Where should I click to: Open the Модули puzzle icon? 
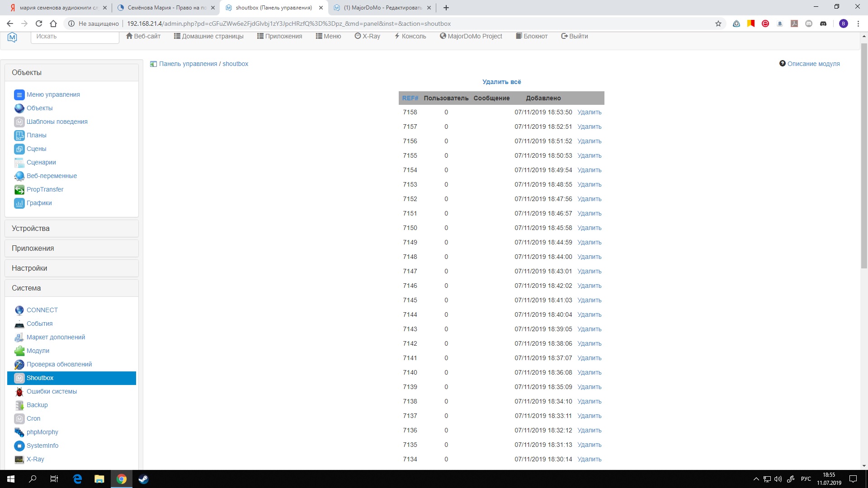(x=19, y=351)
